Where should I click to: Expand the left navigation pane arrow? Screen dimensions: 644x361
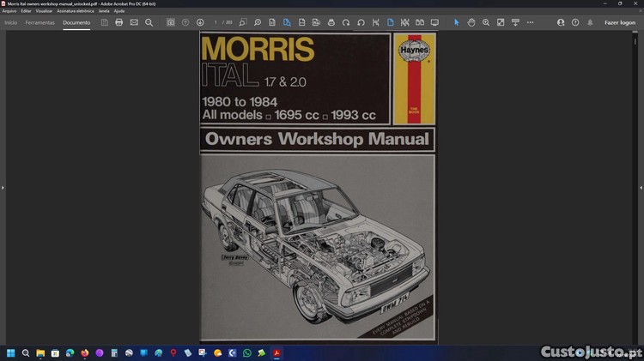pos(3,187)
